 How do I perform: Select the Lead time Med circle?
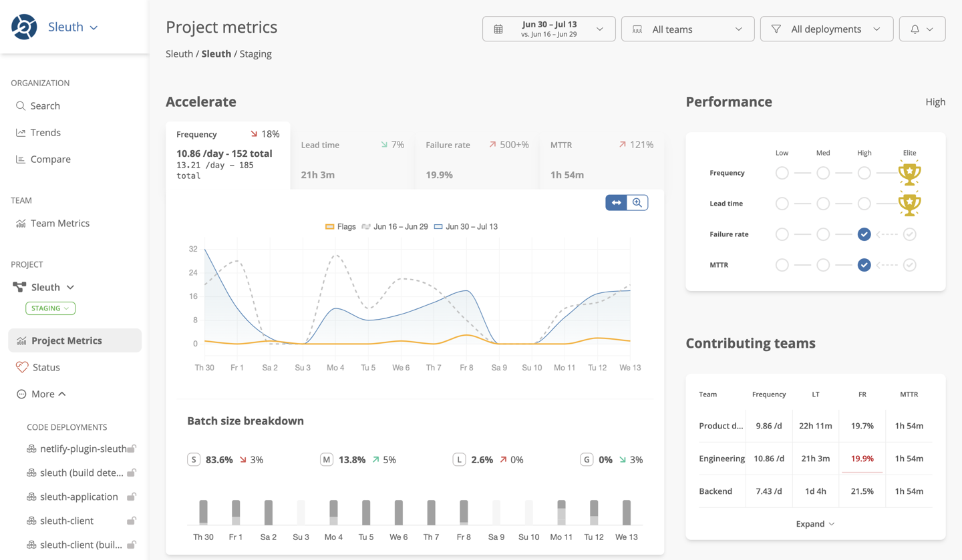click(823, 204)
